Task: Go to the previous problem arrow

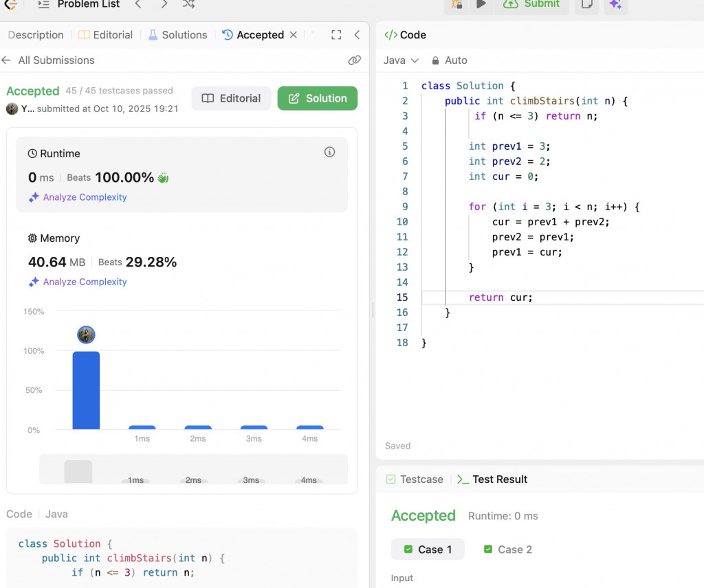Action: [x=137, y=4]
